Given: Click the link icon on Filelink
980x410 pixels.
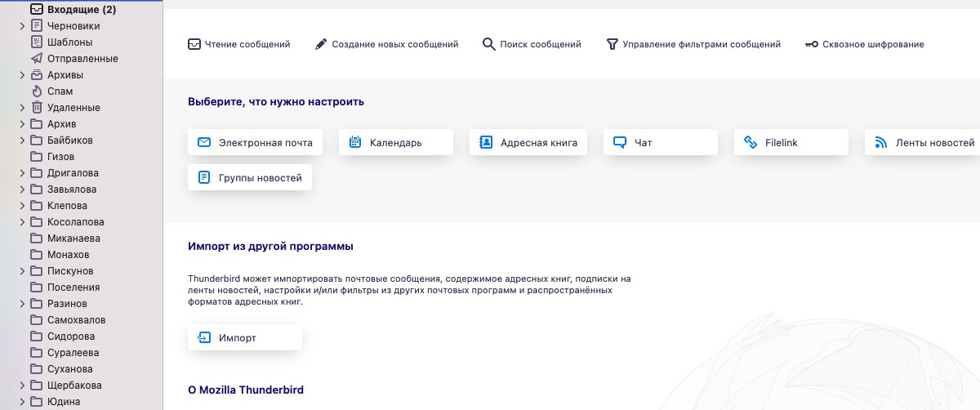Looking at the screenshot, I should pos(751,142).
